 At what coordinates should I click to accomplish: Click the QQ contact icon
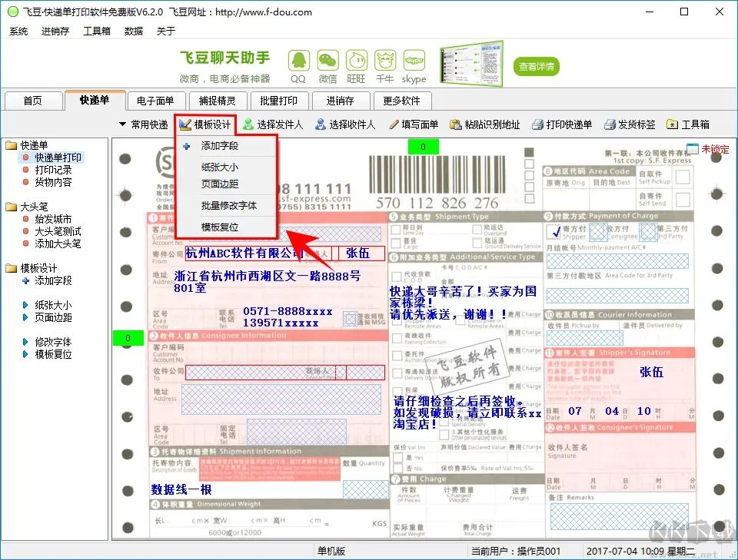click(298, 61)
